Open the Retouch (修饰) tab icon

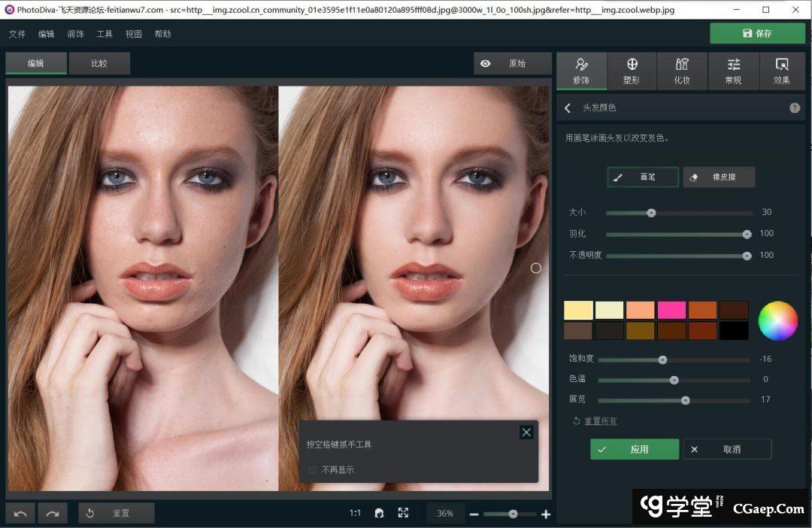pos(581,65)
